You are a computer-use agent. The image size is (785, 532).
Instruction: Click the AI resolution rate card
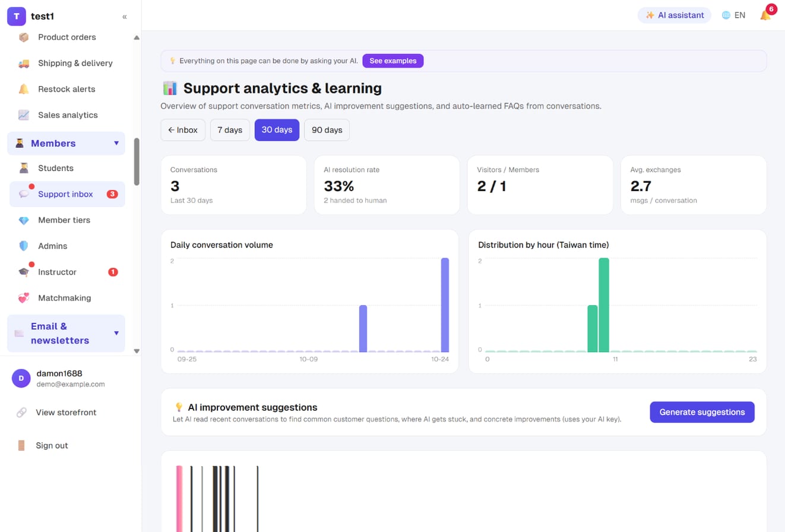(387, 185)
